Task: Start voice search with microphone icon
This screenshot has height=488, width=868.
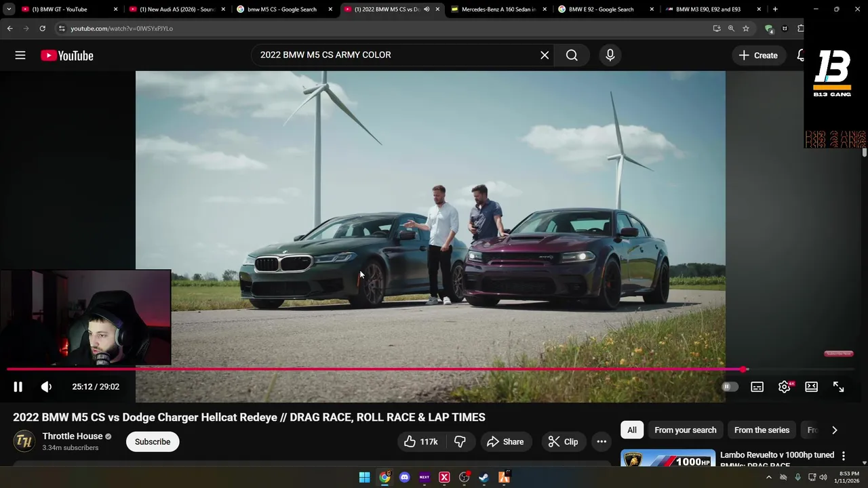Action: click(610, 56)
